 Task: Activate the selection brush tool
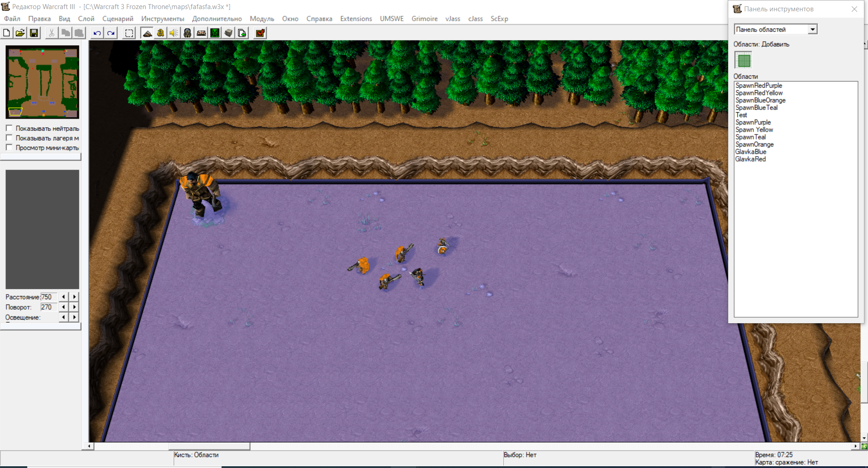(x=129, y=33)
